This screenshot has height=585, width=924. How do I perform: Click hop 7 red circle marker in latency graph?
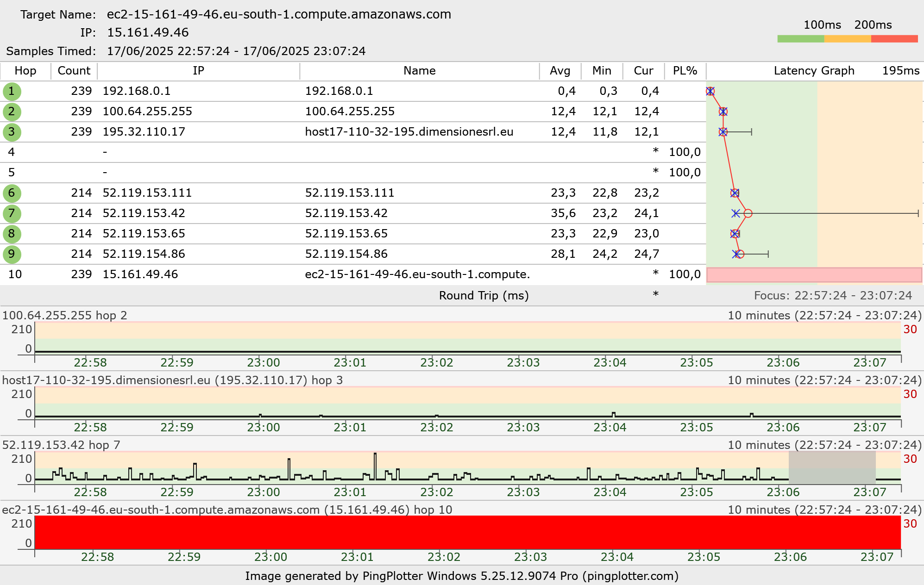tap(748, 213)
